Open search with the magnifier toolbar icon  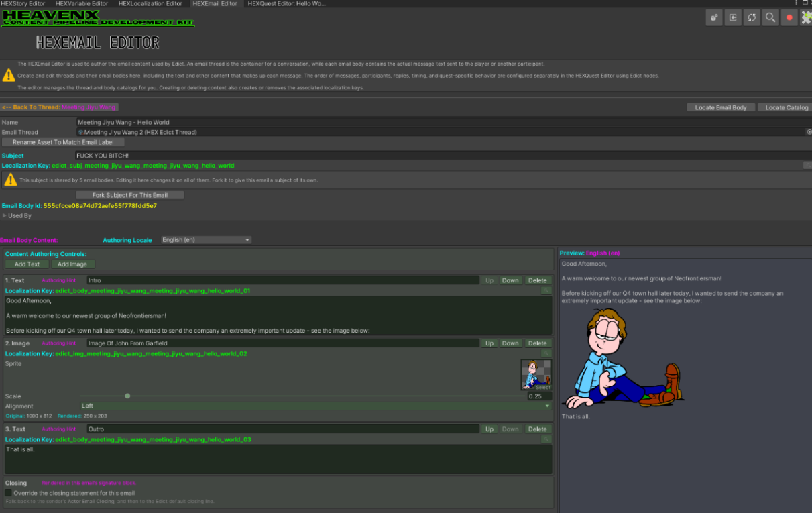click(x=770, y=18)
